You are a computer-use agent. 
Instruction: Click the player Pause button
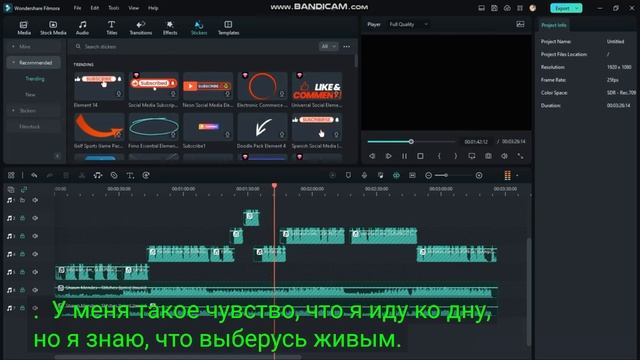404,156
